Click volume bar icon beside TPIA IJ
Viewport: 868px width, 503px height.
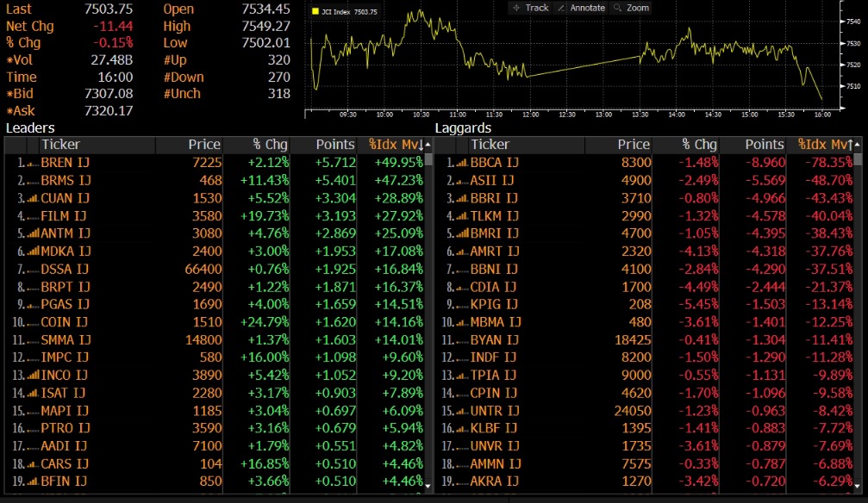[462, 376]
